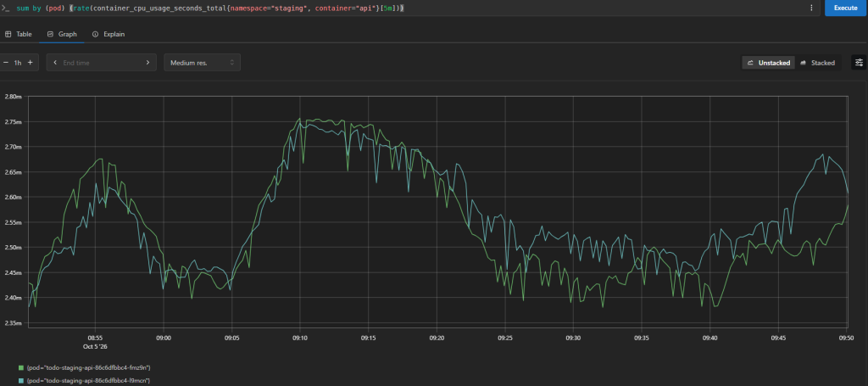The width and height of the screenshot is (868, 386).
Task: Focus the End time input field
Action: pyautogui.click(x=102, y=63)
